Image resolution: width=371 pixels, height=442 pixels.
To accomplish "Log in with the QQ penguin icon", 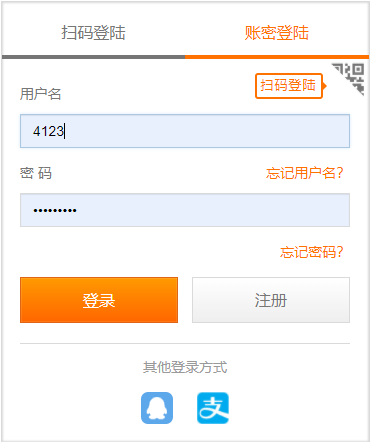I will (157, 408).
